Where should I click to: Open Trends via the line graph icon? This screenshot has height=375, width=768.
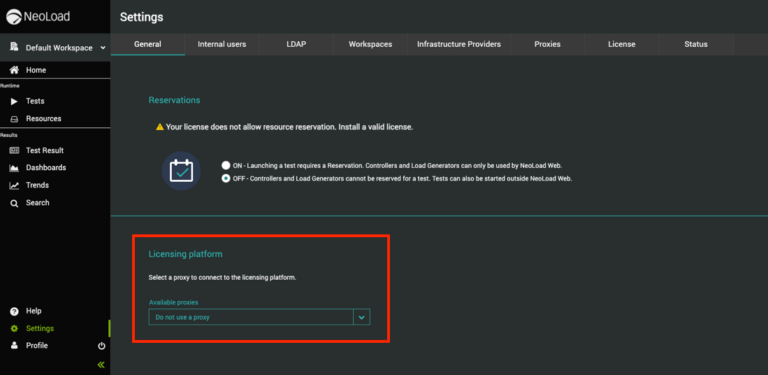(x=15, y=186)
